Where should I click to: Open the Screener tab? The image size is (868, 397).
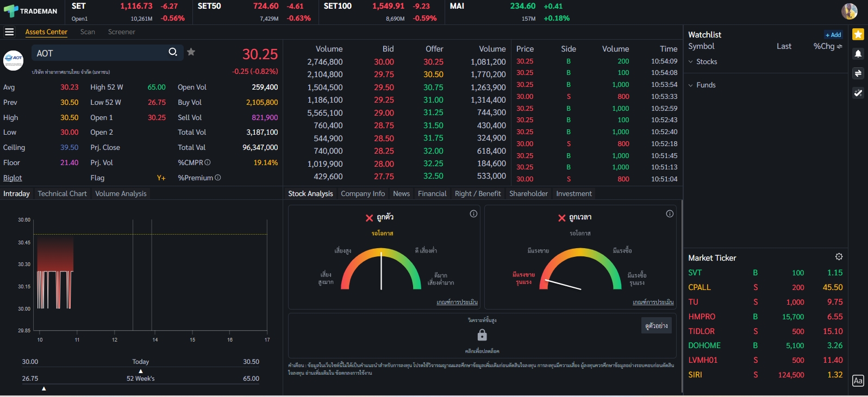coord(121,32)
